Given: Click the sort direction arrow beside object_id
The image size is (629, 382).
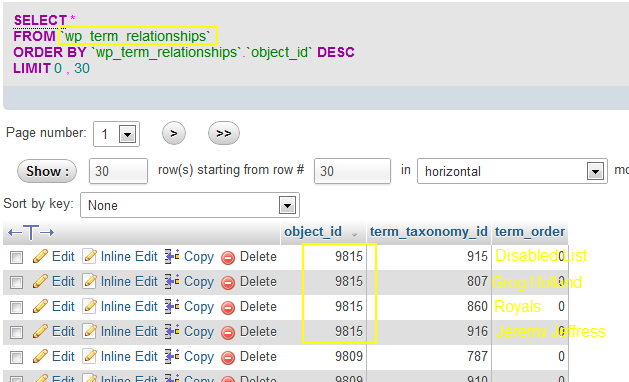Looking at the screenshot, I should pos(354,234).
